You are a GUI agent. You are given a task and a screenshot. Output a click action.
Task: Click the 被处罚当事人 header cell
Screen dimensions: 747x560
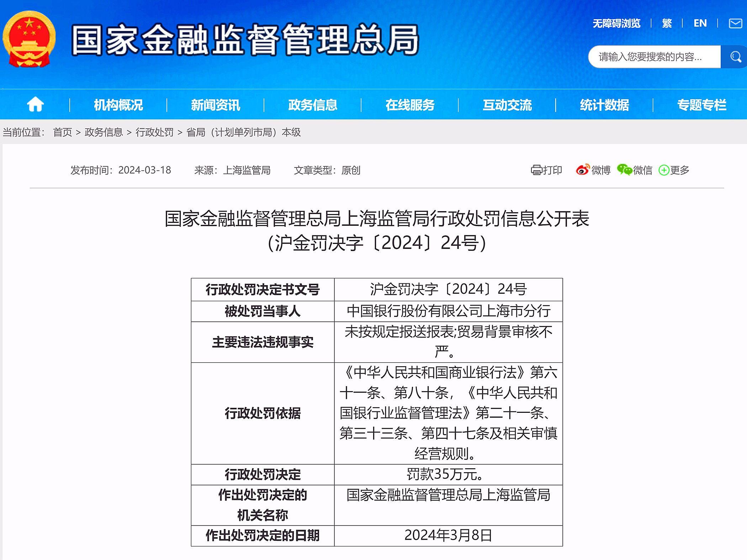(263, 311)
